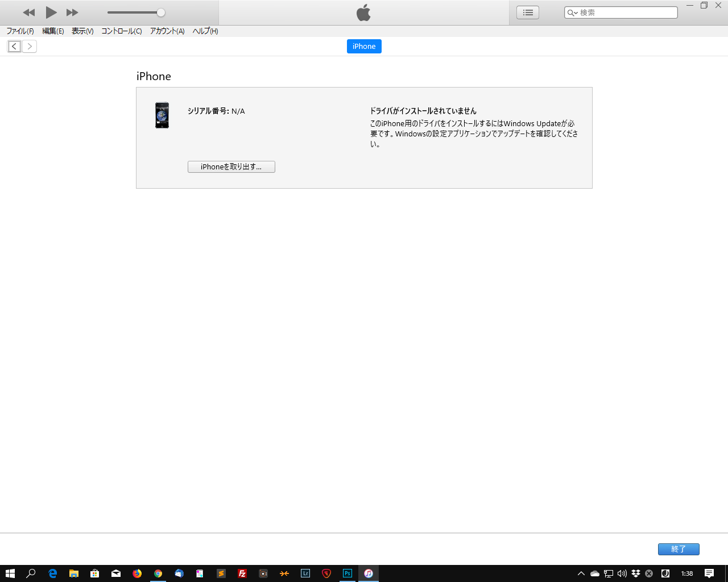This screenshot has width=728, height=582.
Task: Open Thunderbird from the taskbar
Action: pyautogui.click(x=179, y=573)
